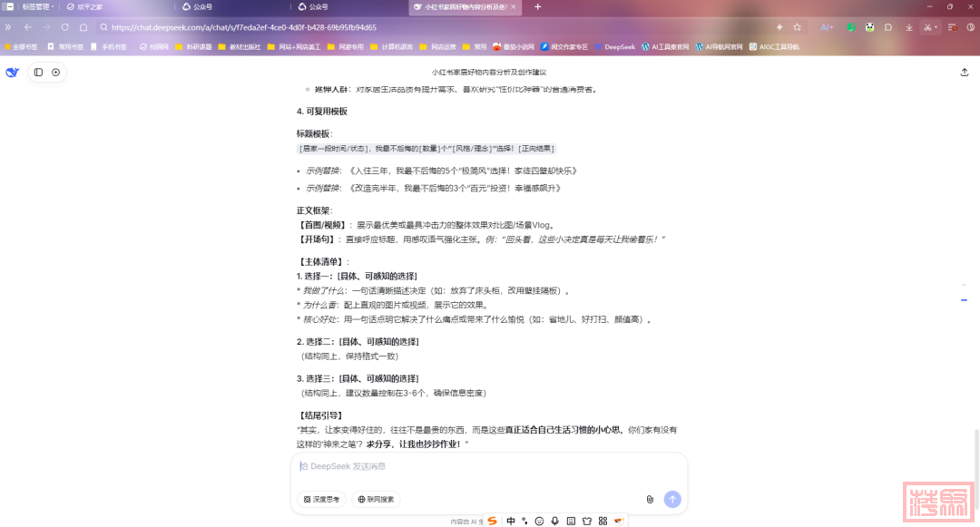Bookmark this page with the star icon
The width and height of the screenshot is (980, 527).
pos(797,27)
